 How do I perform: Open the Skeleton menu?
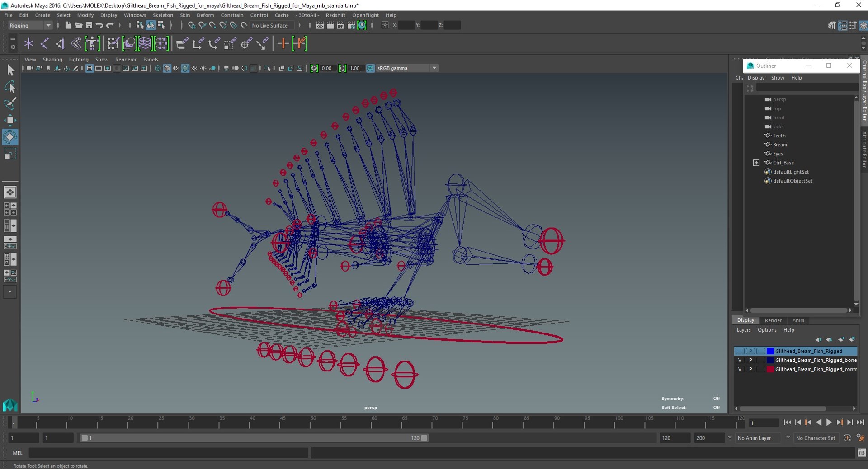[x=163, y=15]
